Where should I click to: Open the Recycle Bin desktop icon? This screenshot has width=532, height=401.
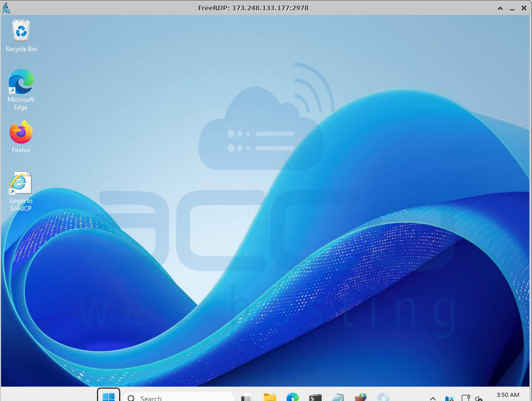(x=21, y=35)
